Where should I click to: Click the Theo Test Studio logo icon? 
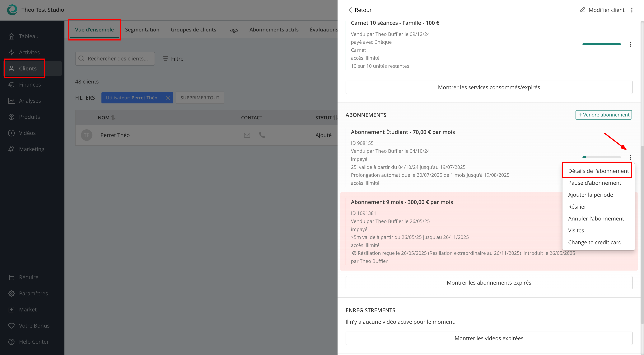click(12, 10)
